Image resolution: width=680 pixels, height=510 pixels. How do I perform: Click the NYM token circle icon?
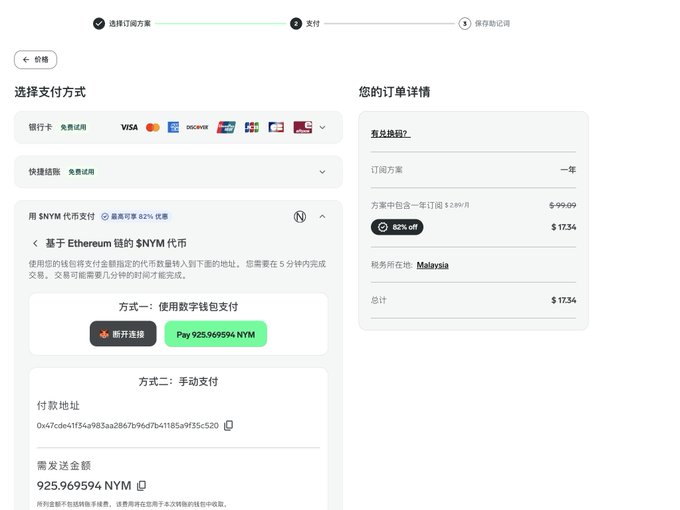pos(300,216)
